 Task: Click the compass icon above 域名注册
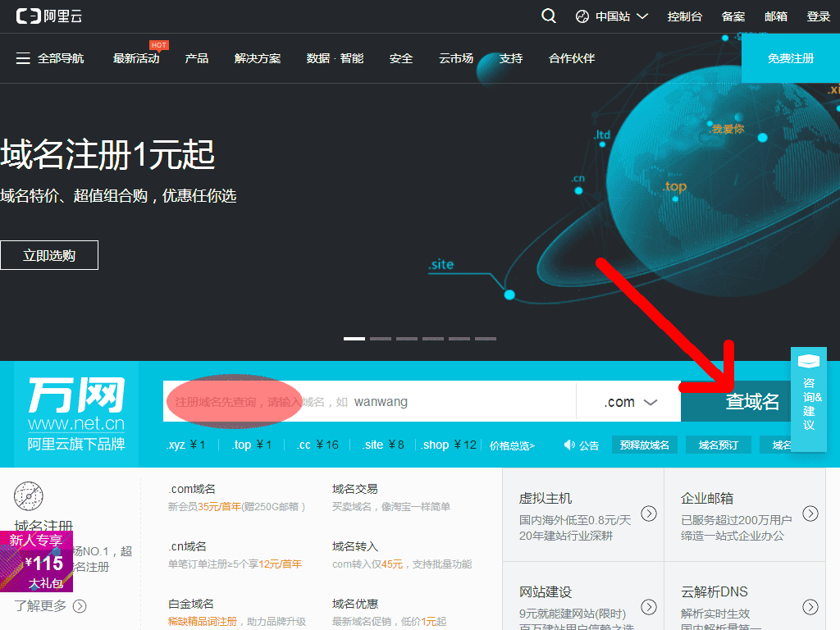click(x=29, y=495)
